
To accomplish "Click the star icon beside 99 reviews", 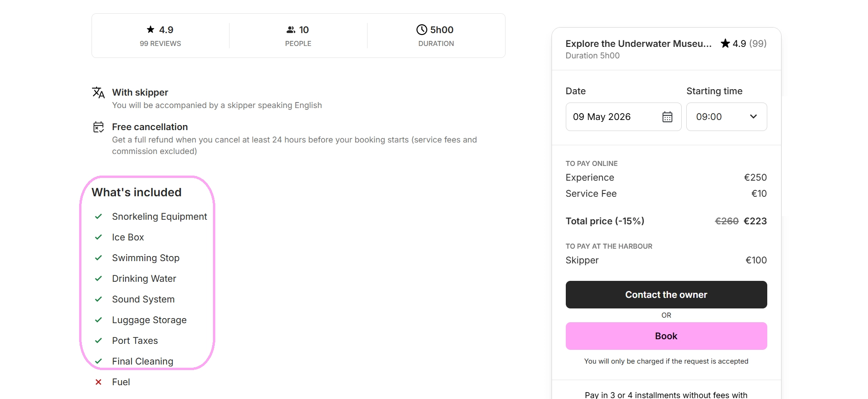I will point(150,29).
